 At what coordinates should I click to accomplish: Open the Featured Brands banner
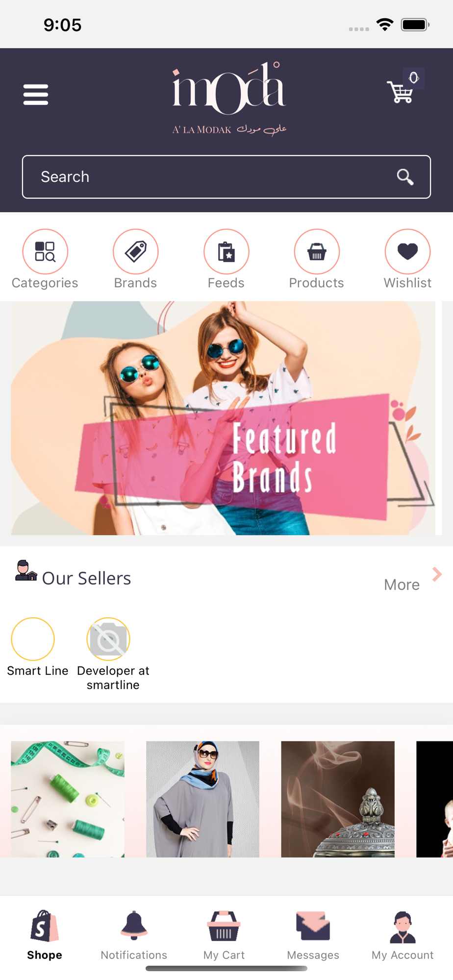(x=223, y=418)
